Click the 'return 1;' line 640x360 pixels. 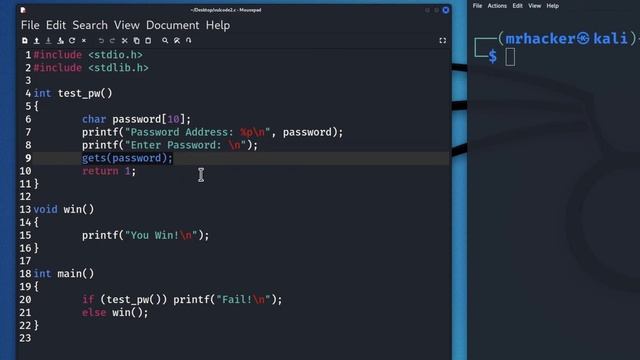[x=109, y=171]
